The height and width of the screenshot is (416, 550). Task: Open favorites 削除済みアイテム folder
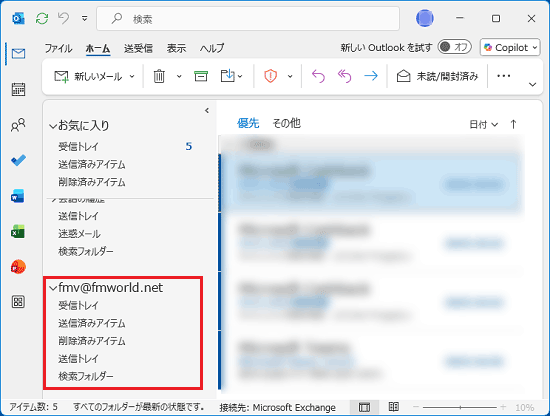[92, 182]
